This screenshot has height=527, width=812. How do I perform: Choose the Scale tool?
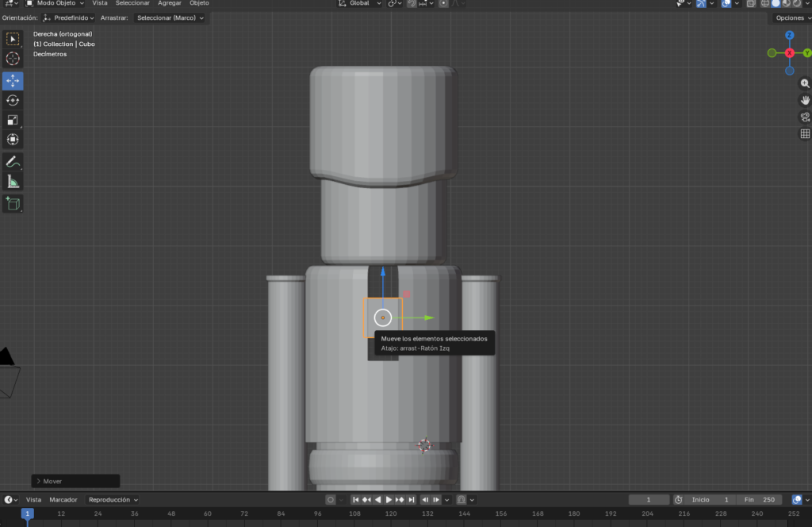13,120
